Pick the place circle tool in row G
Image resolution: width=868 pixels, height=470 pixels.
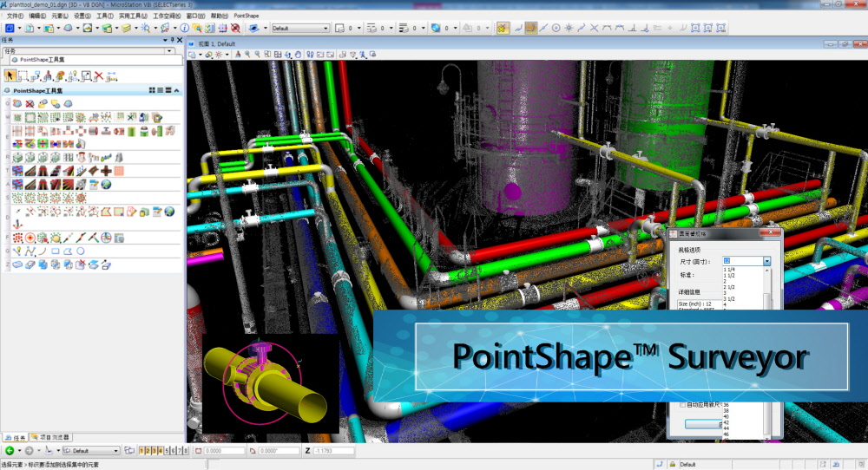pos(81,251)
